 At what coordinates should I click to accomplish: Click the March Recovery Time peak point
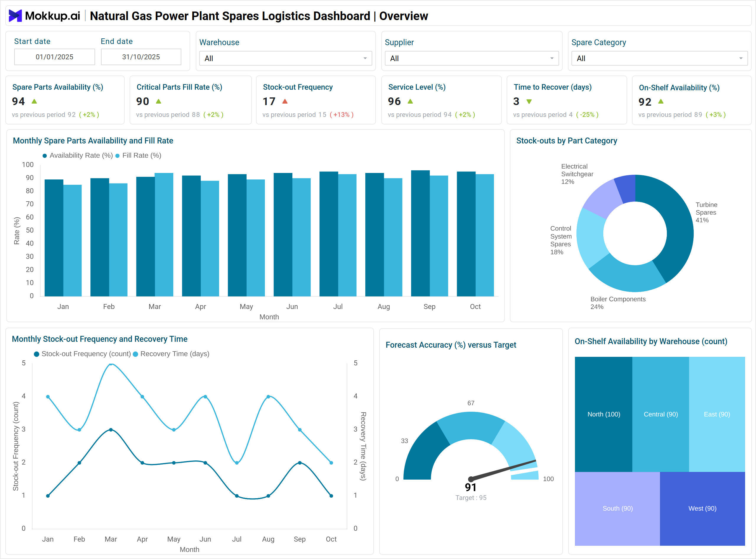tap(111, 364)
